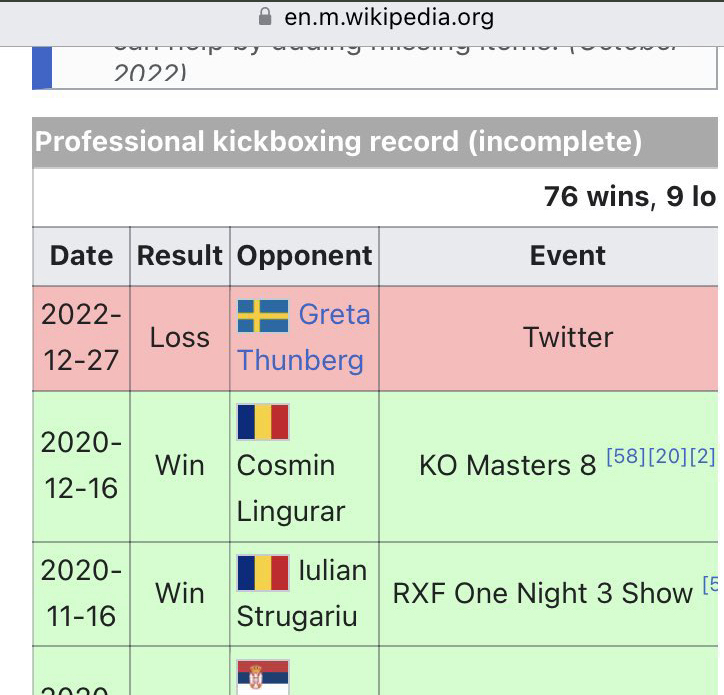Viewport: 724px width, 695px height.
Task: Click the 2022-12-27 date cell
Action: (x=81, y=338)
